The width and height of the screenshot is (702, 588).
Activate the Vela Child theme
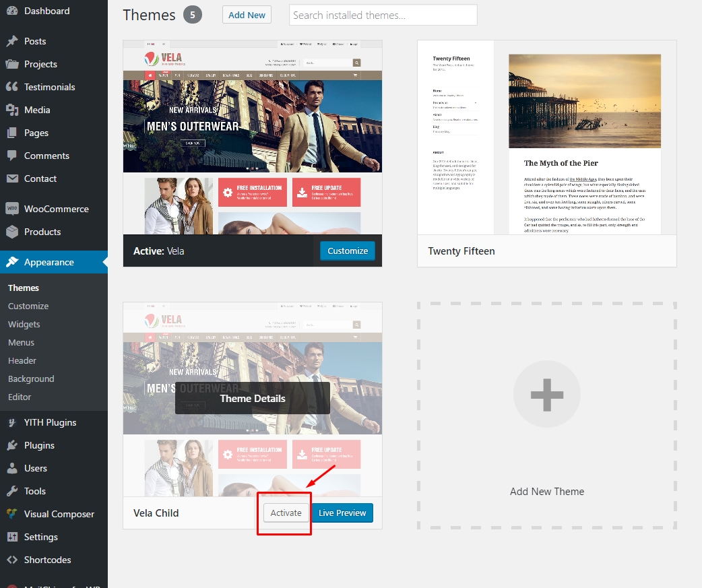click(286, 513)
